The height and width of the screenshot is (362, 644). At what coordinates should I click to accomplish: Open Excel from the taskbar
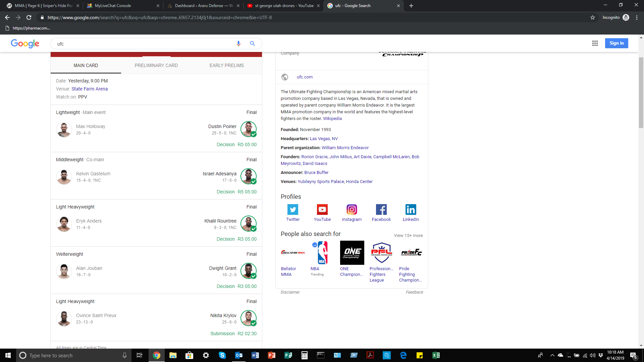click(436, 355)
